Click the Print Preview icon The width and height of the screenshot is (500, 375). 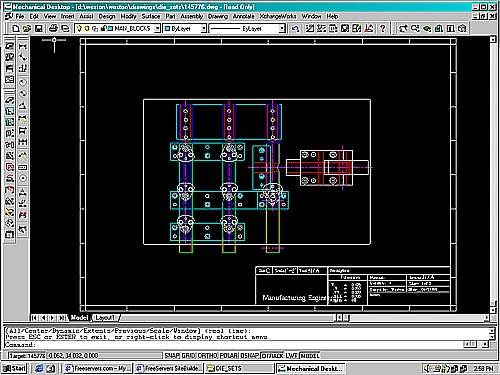[x=65, y=29]
